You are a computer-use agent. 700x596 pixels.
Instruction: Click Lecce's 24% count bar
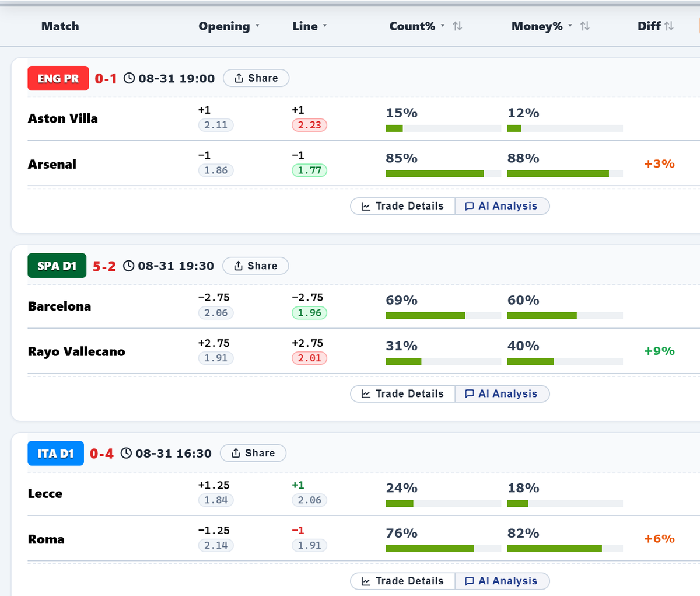point(443,503)
